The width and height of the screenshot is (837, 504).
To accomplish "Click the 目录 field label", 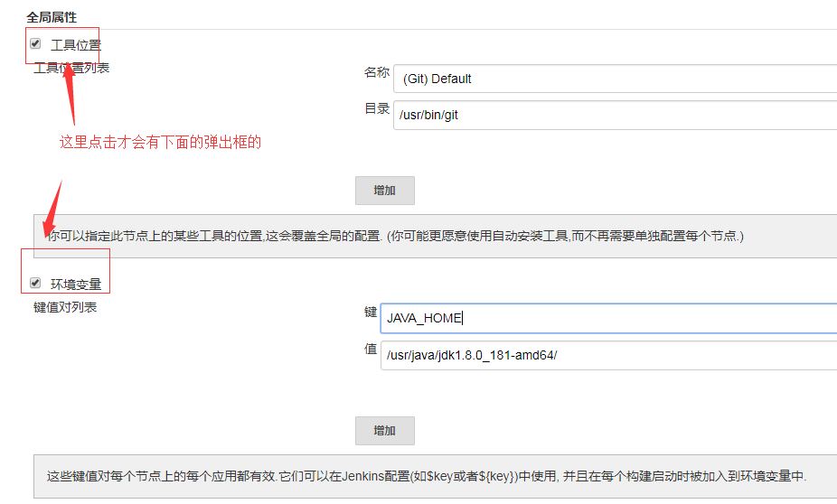I will click(x=376, y=108).
